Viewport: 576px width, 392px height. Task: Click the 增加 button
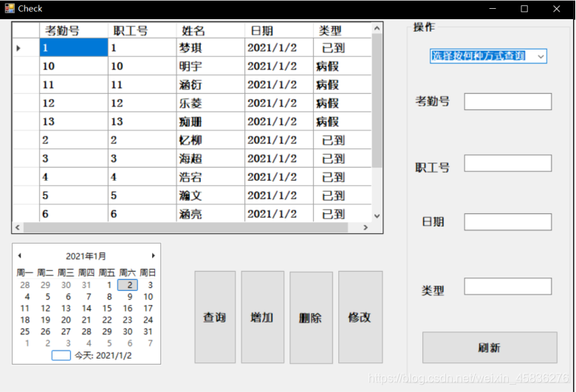[x=262, y=317]
